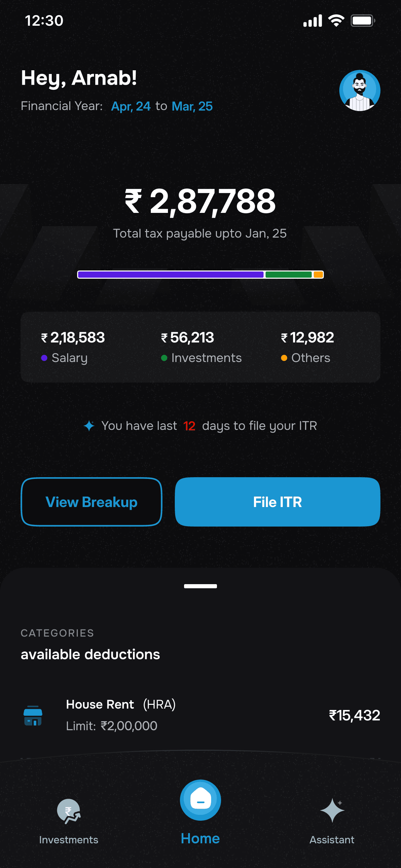Open the profile avatar picture
Screen dimensions: 401x868
coord(360,91)
